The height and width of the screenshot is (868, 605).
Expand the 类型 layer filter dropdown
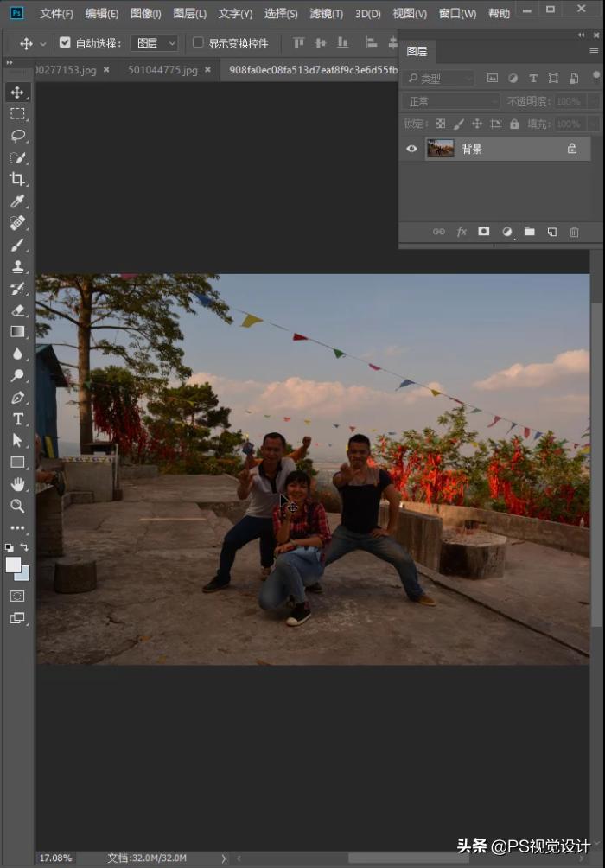[x=438, y=78]
